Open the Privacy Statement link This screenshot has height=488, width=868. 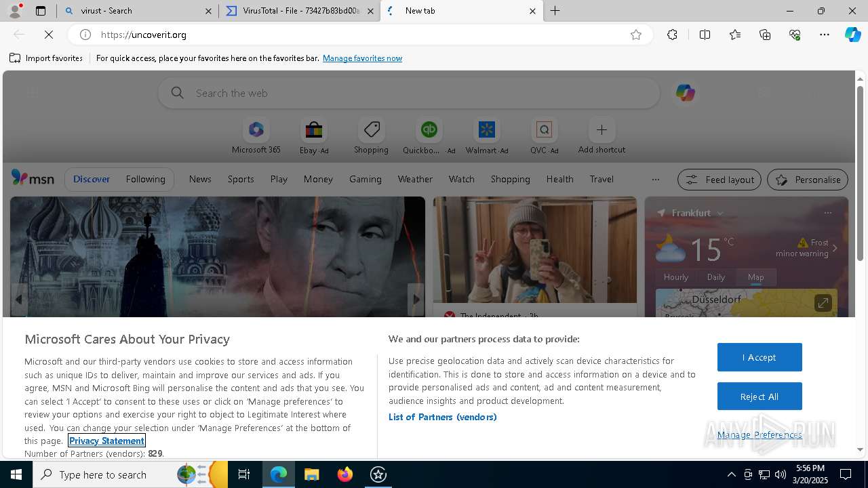coord(106,441)
